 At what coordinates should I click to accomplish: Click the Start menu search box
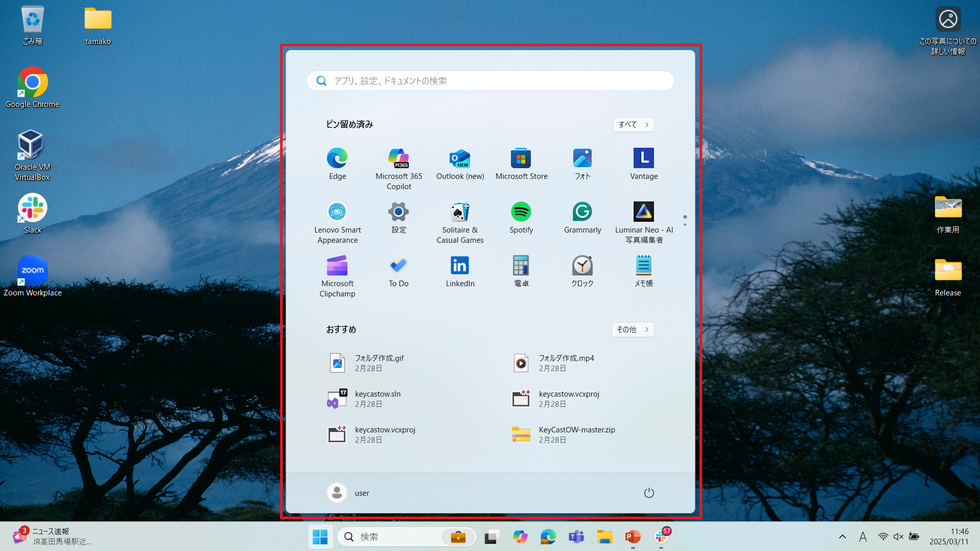(491, 81)
